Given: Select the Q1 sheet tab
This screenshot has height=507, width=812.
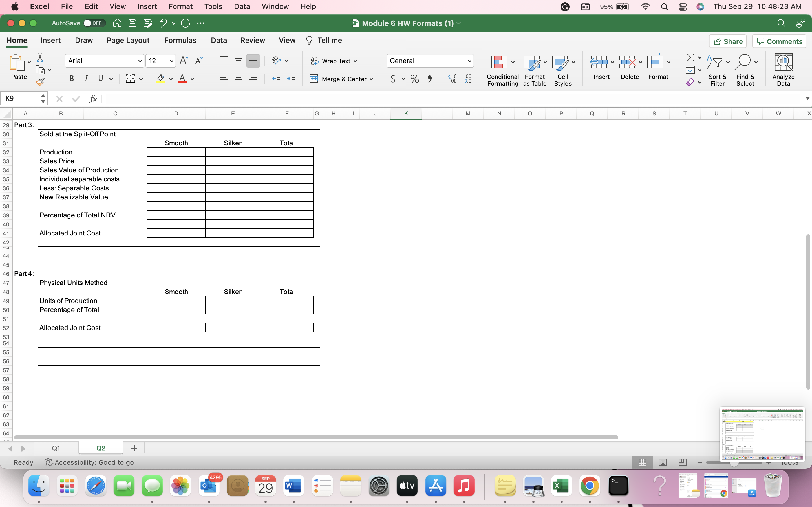Looking at the screenshot, I should point(56,448).
